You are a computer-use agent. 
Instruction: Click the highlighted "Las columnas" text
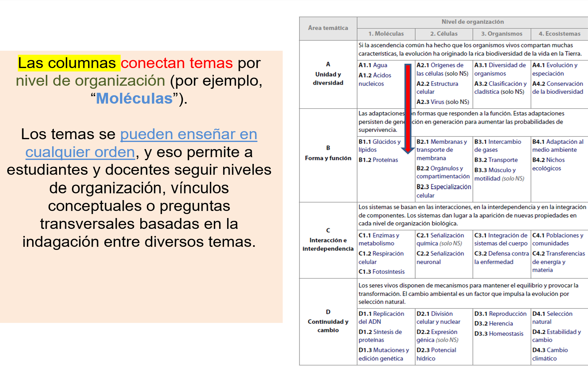click(67, 63)
